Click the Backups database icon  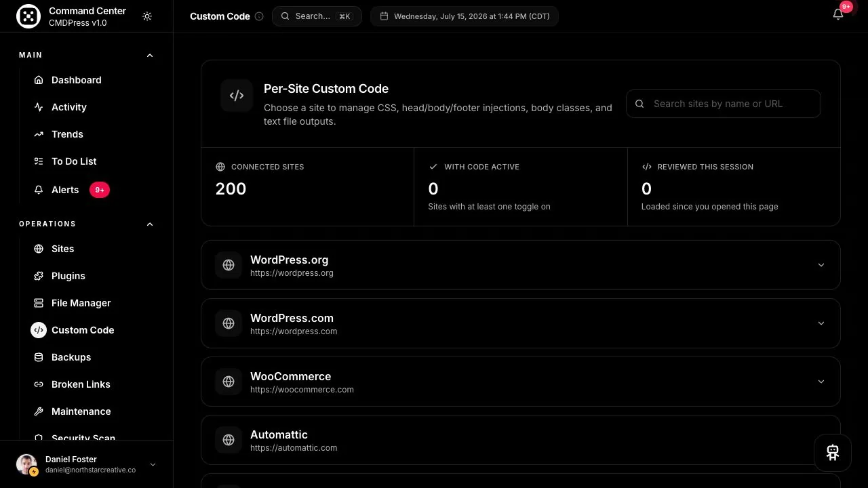(x=39, y=357)
